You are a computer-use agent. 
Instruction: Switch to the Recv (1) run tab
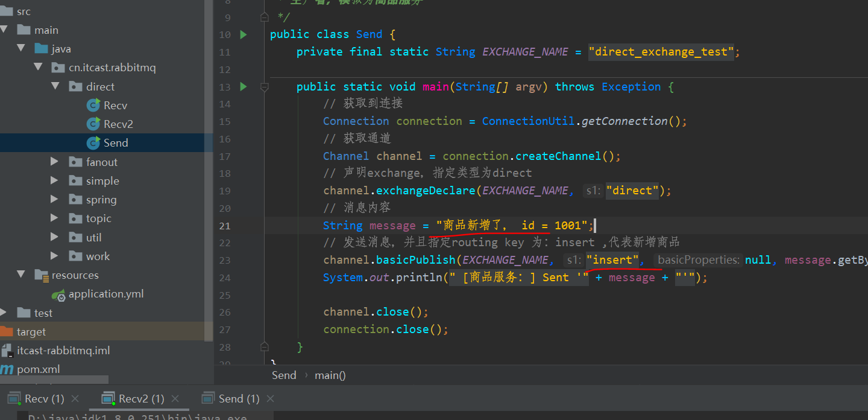tap(44, 399)
